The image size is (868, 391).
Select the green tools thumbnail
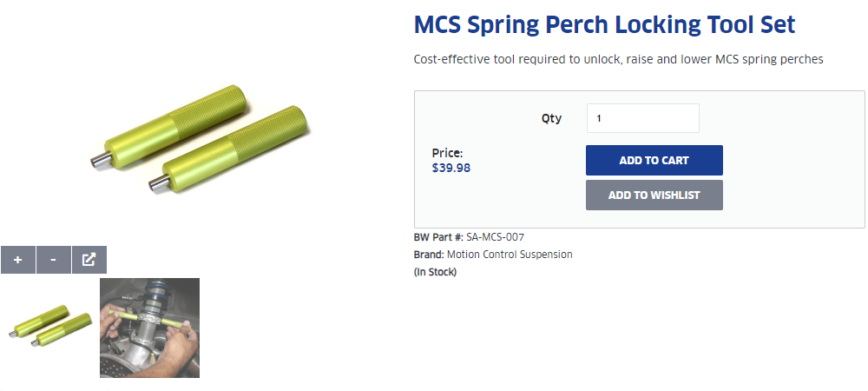click(x=49, y=328)
